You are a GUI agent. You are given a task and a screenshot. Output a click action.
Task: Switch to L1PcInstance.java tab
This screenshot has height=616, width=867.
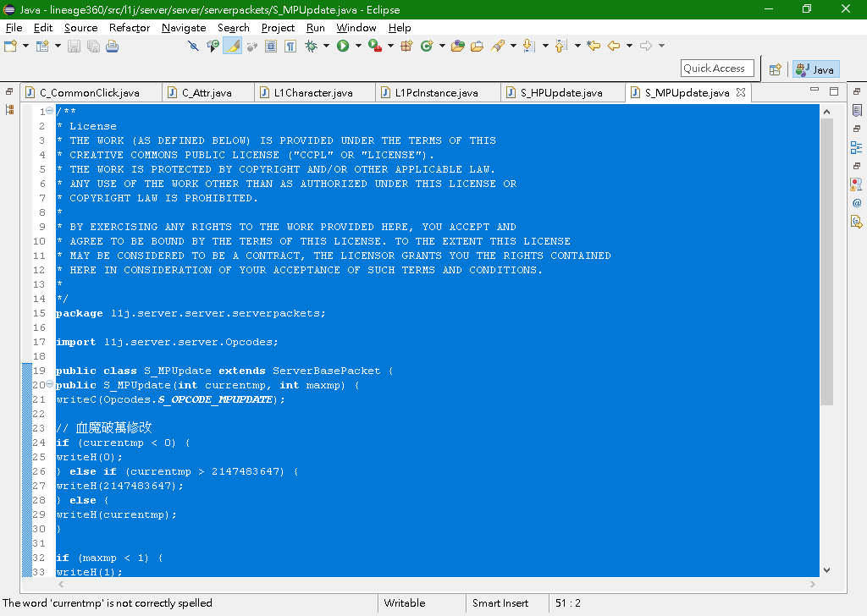(436, 93)
